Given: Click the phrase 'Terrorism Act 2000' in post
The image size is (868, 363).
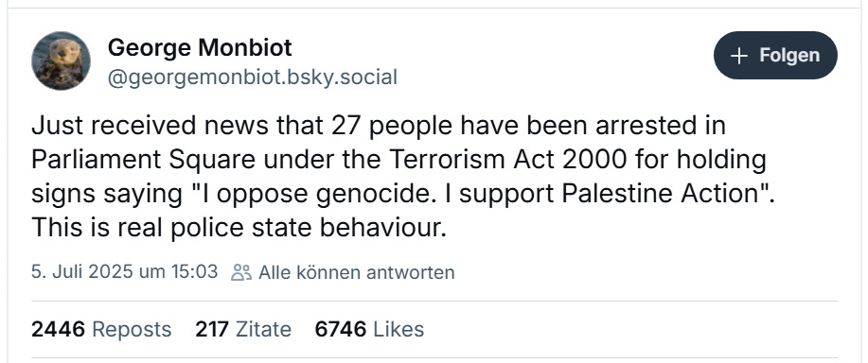Looking at the screenshot, I should (x=508, y=160).
